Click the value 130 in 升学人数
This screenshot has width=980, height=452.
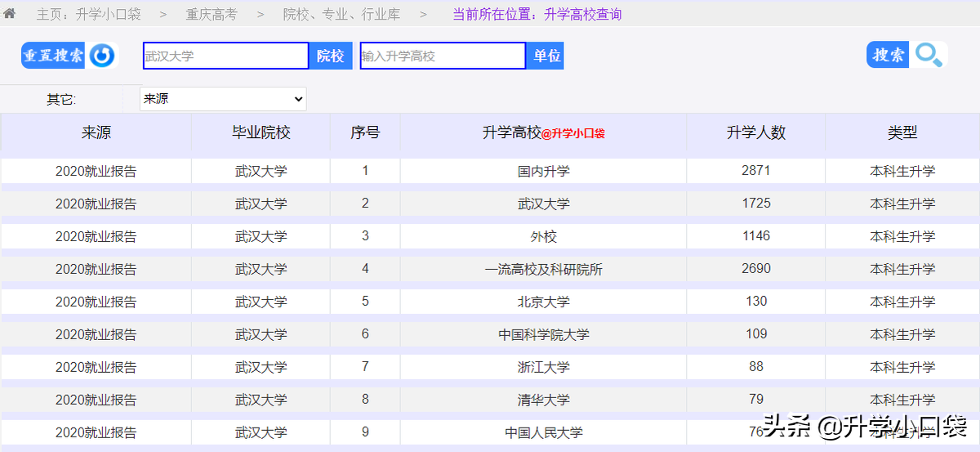(756, 301)
